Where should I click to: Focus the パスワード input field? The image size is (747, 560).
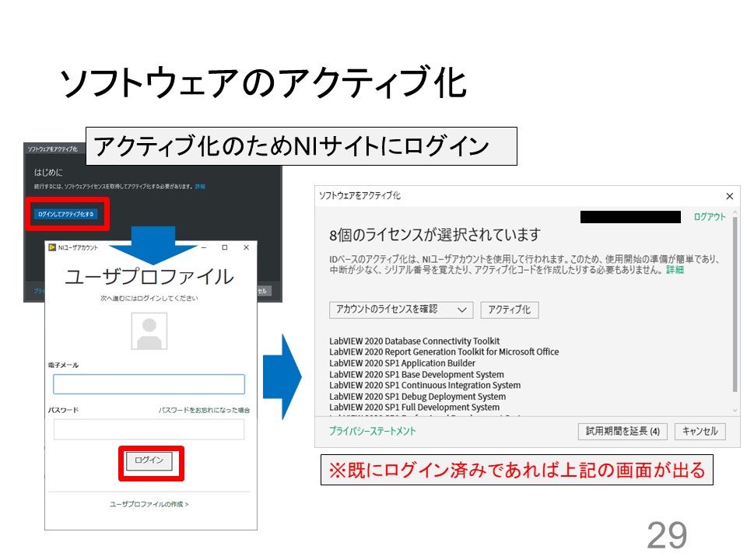pos(149,429)
